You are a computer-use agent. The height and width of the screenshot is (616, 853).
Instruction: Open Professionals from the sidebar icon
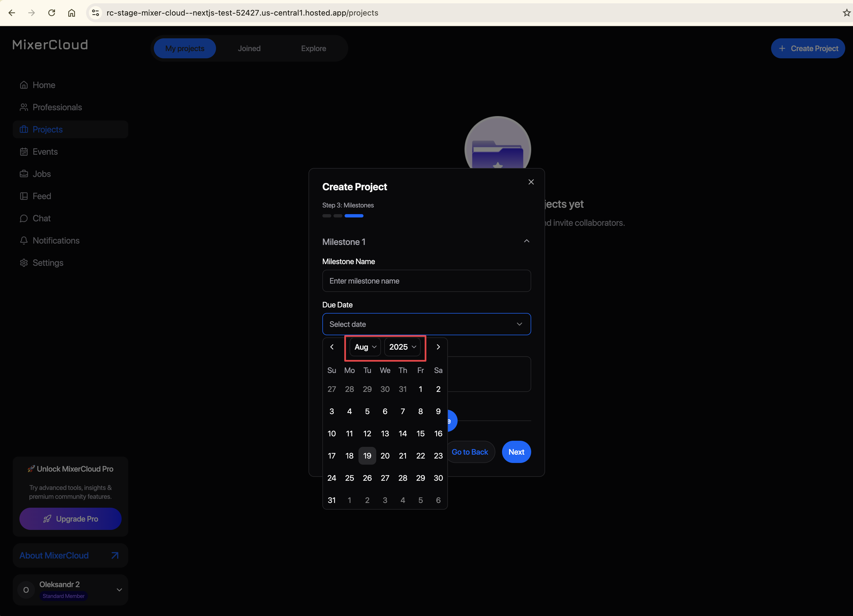point(24,107)
